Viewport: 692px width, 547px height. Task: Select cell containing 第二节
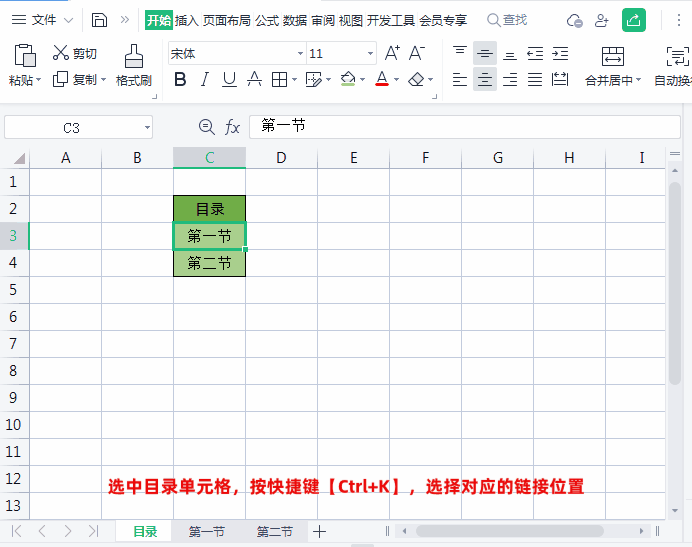pos(210,263)
